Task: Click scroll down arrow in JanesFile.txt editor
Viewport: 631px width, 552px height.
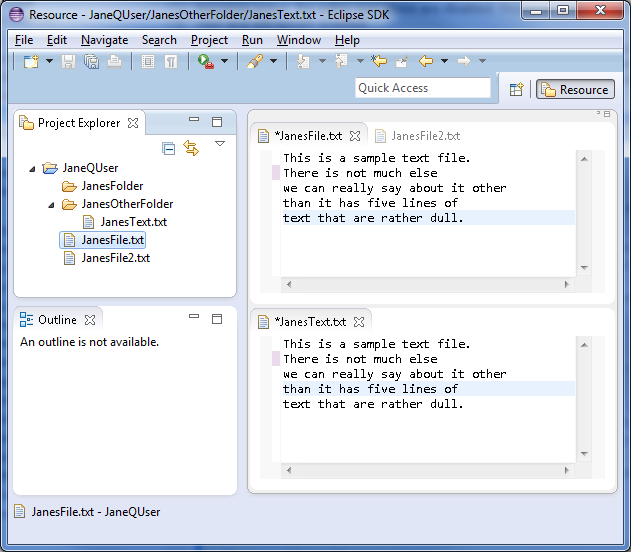Action: [x=584, y=268]
